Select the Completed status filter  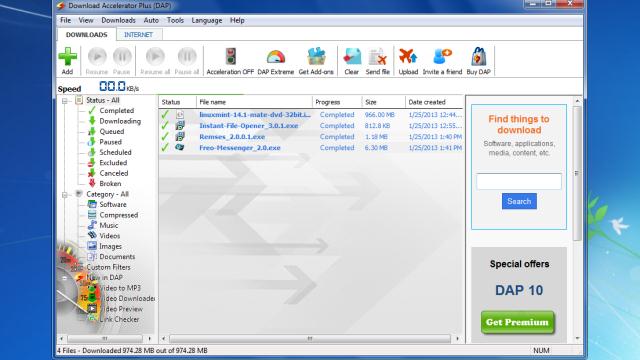coord(116,111)
